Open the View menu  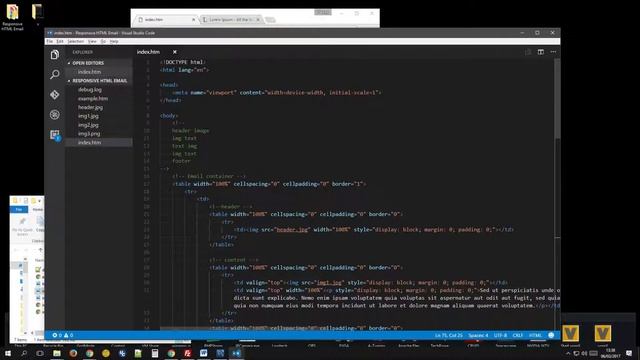click(92, 41)
